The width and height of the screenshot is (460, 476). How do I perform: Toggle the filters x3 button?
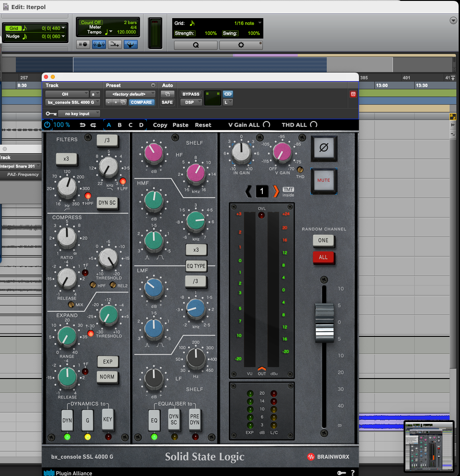click(66, 159)
